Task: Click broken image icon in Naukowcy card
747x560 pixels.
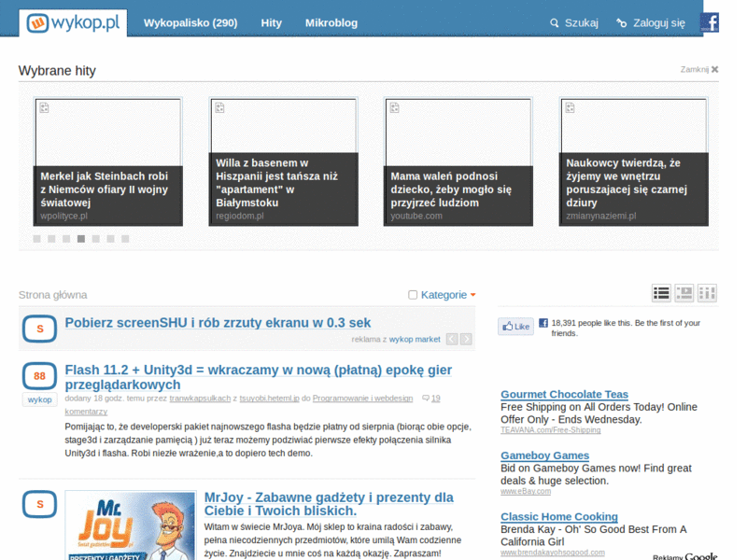Action: (570, 107)
